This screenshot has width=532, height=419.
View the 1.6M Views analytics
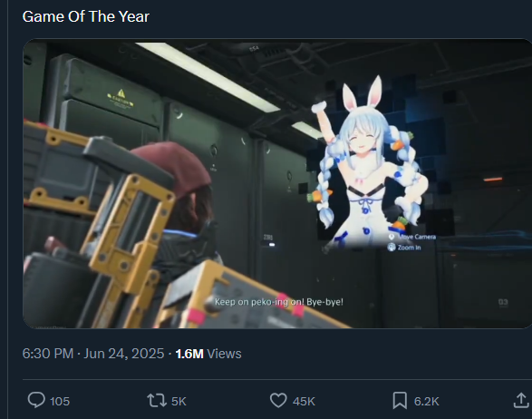coord(208,354)
